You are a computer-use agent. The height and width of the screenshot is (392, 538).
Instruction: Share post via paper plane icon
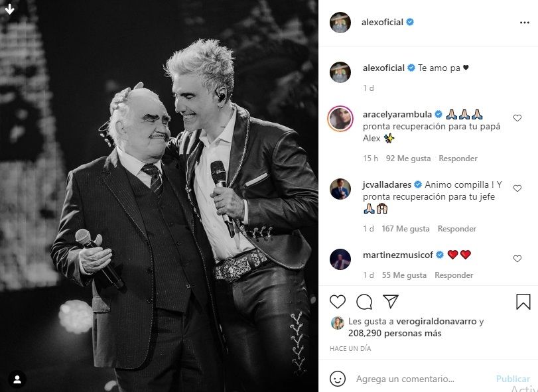coord(391,301)
